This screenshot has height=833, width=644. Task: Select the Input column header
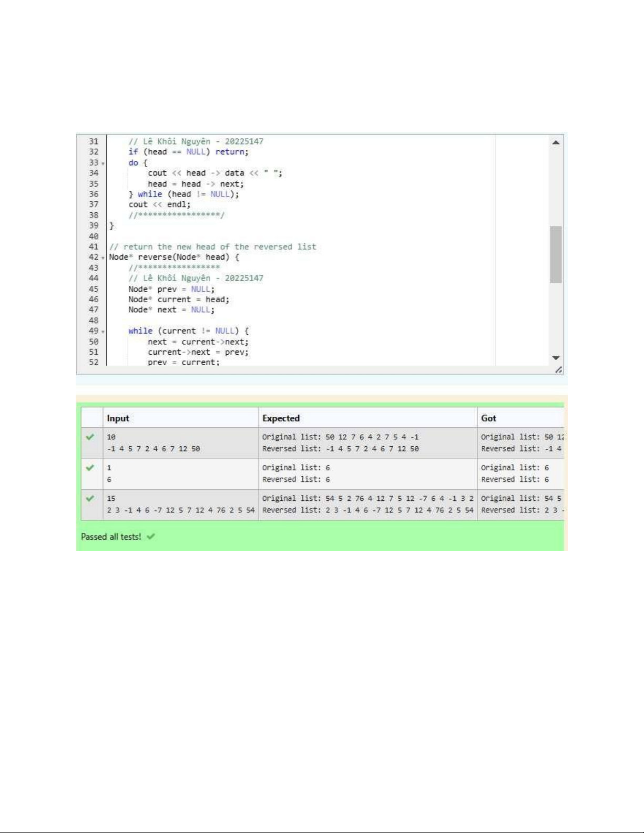click(x=118, y=418)
